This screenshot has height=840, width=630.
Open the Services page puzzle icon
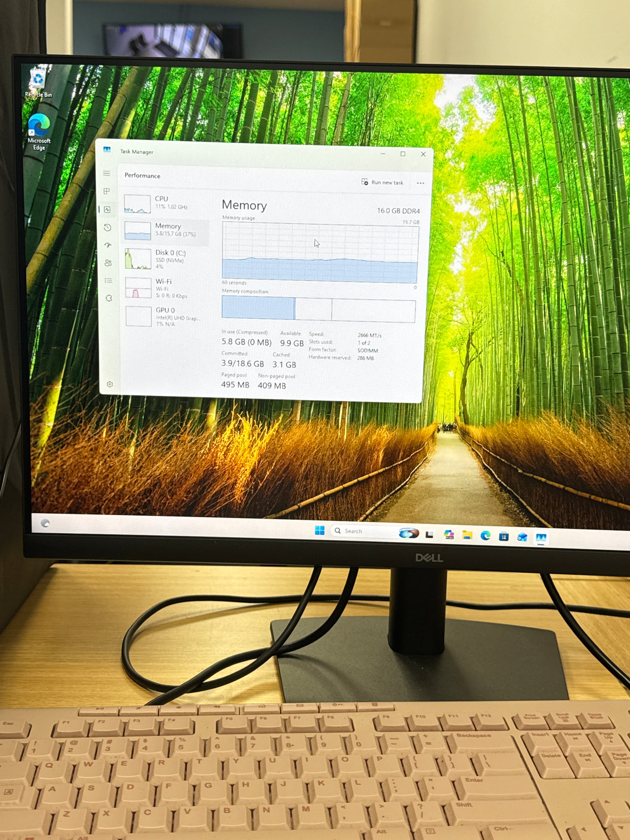pos(109,298)
